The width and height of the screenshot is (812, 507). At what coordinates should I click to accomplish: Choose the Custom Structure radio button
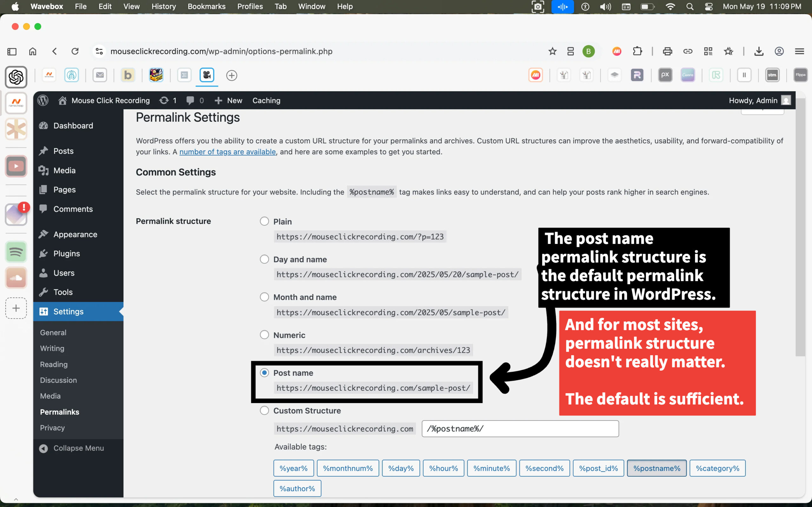click(x=265, y=410)
